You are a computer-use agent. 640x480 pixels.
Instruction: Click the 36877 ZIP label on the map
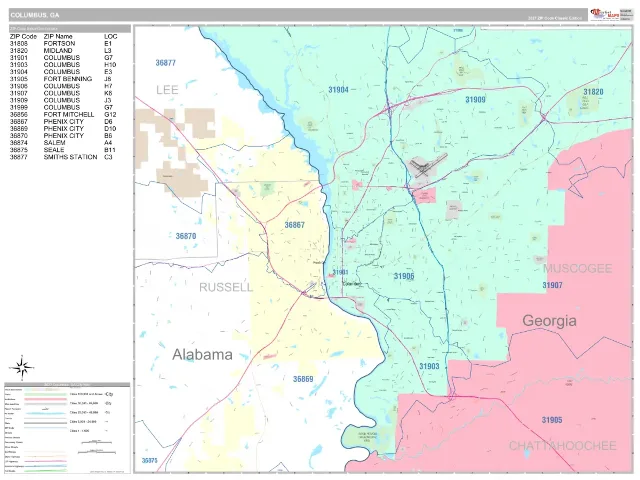pyautogui.click(x=165, y=63)
